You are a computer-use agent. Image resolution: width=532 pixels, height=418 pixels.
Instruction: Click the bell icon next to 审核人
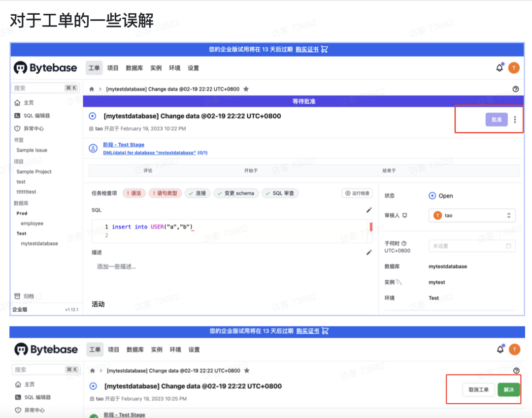coord(404,215)
